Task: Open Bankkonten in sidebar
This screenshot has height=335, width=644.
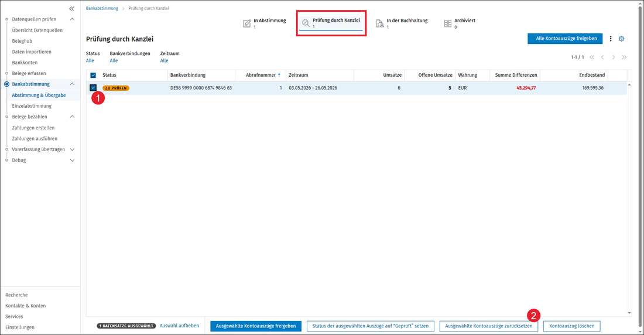Action: [25, 63]
